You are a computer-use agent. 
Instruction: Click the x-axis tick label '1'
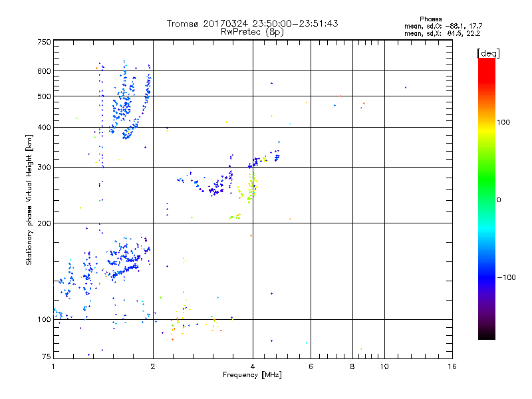coord(53,366)
